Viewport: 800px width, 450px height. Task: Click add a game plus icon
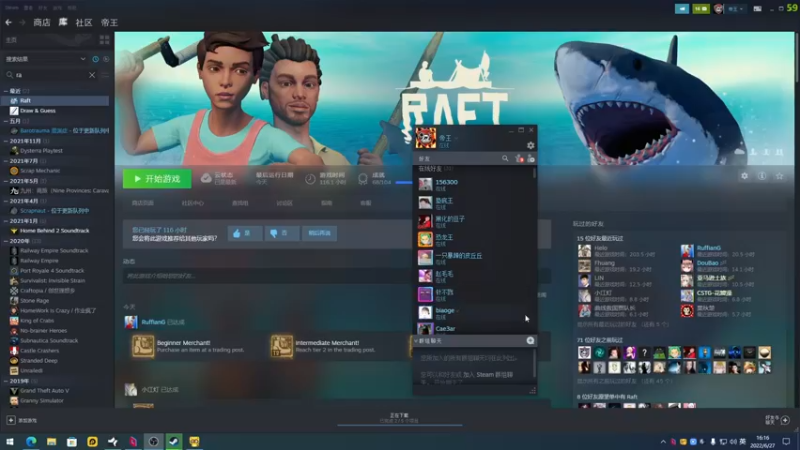[11, 420]
